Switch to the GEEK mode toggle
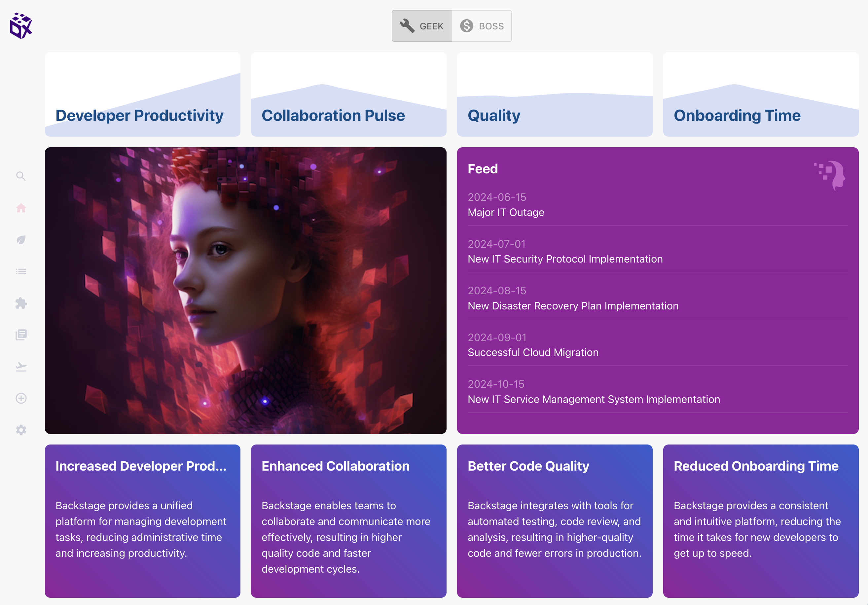Screen dimensions: 868x605 tap(421, 26)
